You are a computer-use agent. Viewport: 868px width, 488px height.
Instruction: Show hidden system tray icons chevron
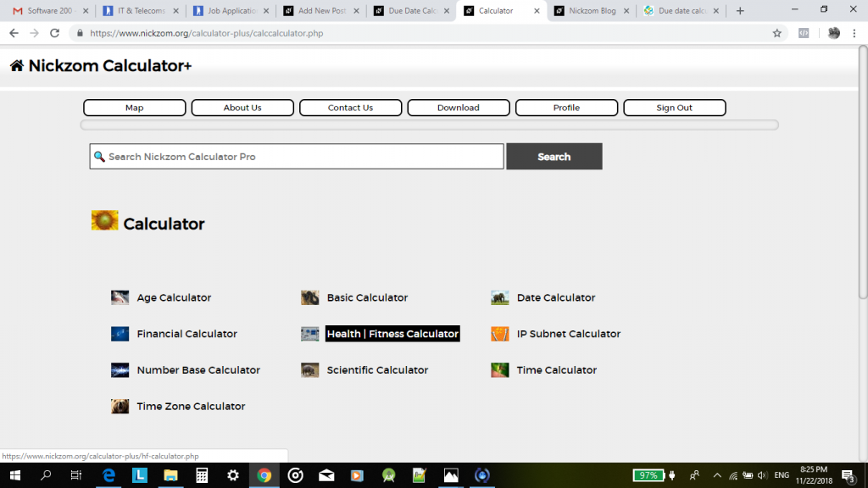[x=717, y=475]
